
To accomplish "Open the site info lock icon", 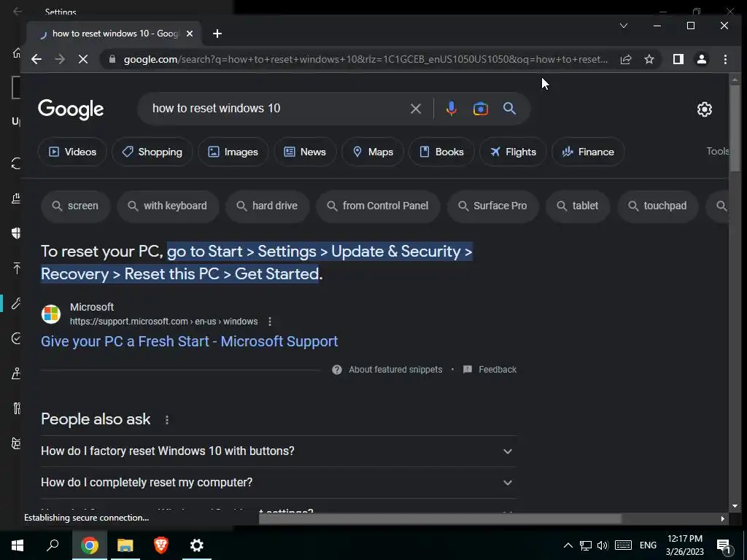I will click(112, 59).
